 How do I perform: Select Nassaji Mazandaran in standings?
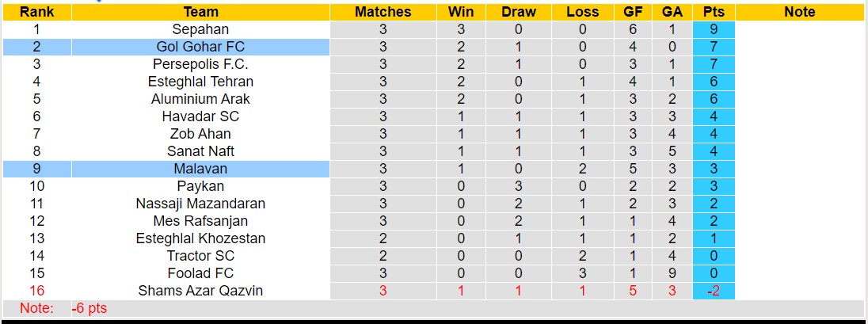click(200, 204)
